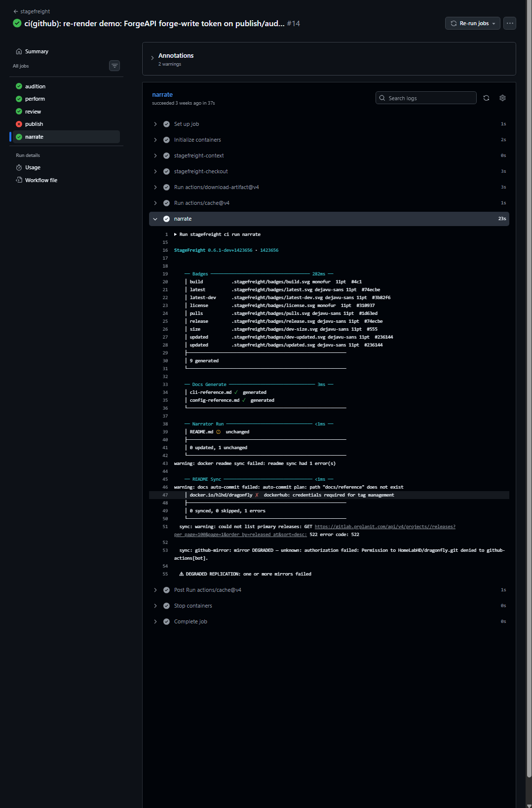Click the '0 synced, 0 skipped, 1 errors' line

(x=228, y=511)
